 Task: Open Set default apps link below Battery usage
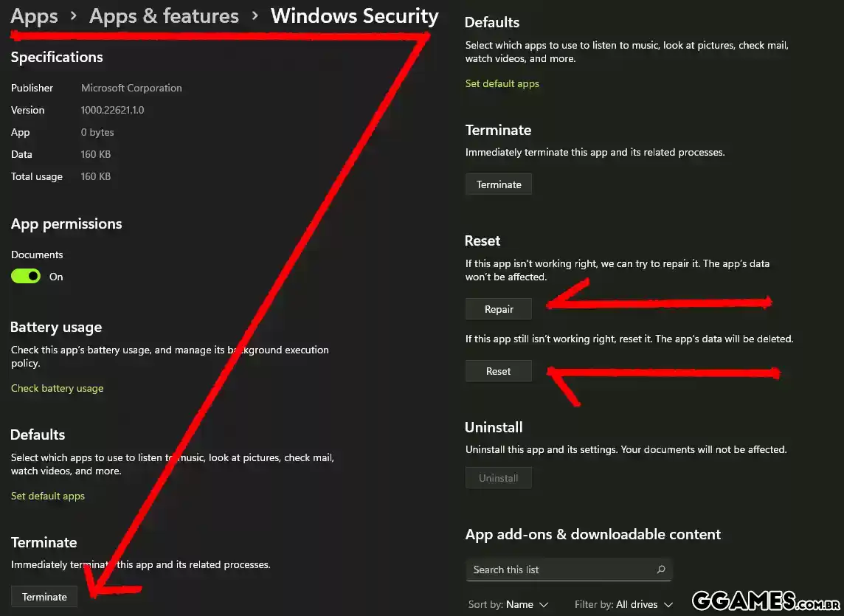48,496
